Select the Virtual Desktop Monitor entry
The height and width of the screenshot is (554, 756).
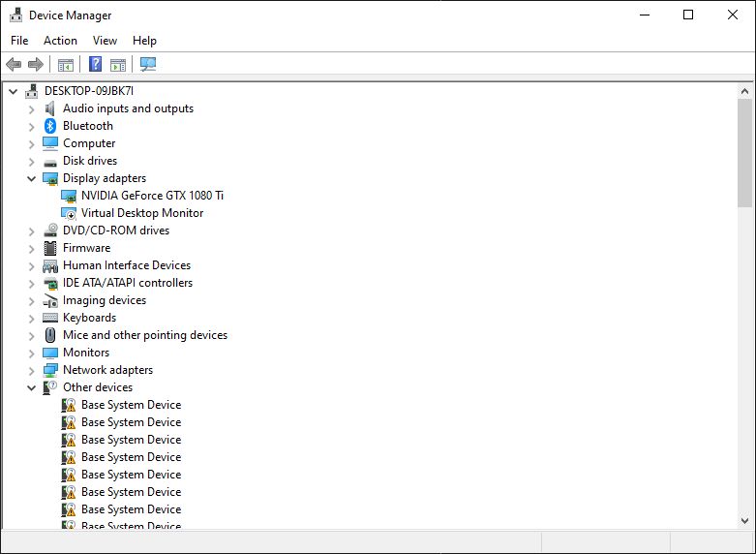click(x=142, y=213)
